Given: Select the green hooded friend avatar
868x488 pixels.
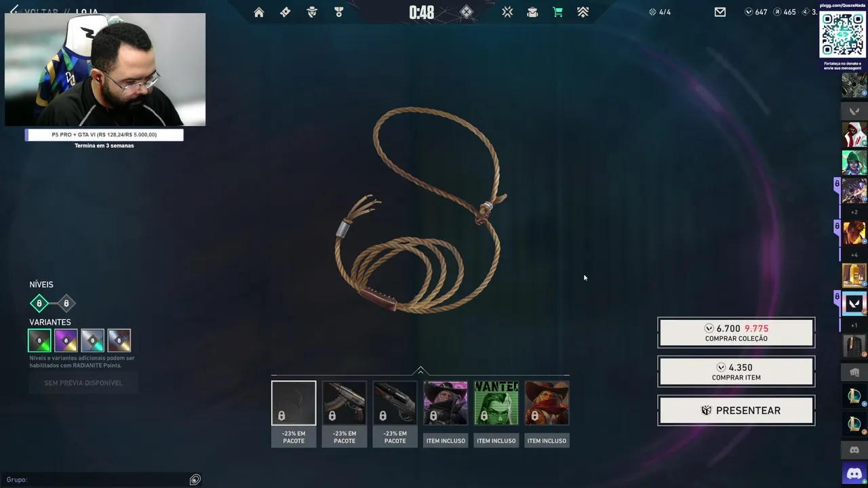Looking at the screenshot, I should click(x=854, y=163).
